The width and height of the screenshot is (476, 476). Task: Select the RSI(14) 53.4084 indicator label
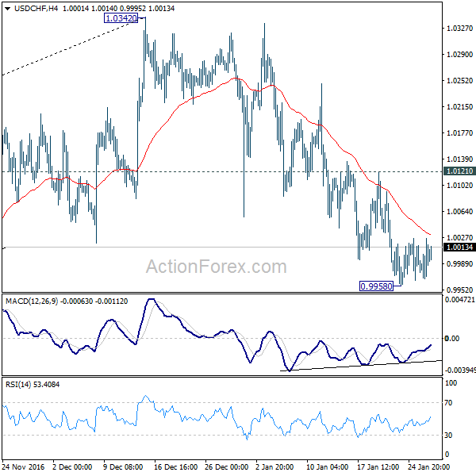point(33,385)
